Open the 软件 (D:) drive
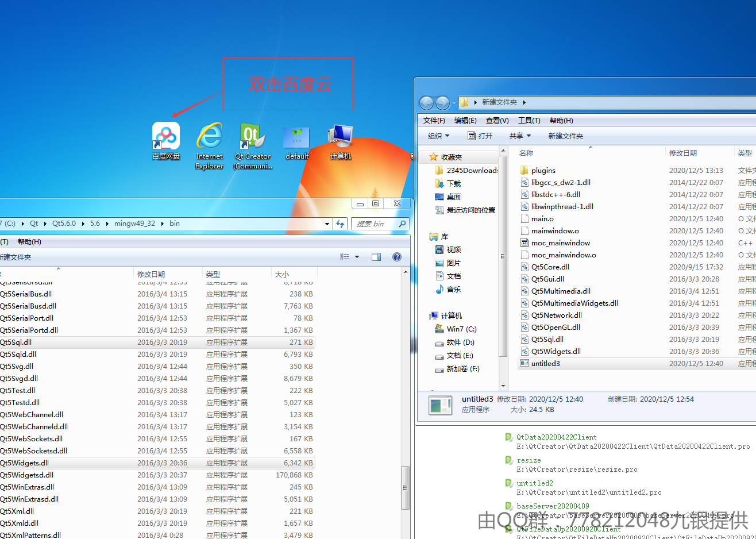Image resolution: width=756 pixels, height=539 pixels. [x=455, y=342]
